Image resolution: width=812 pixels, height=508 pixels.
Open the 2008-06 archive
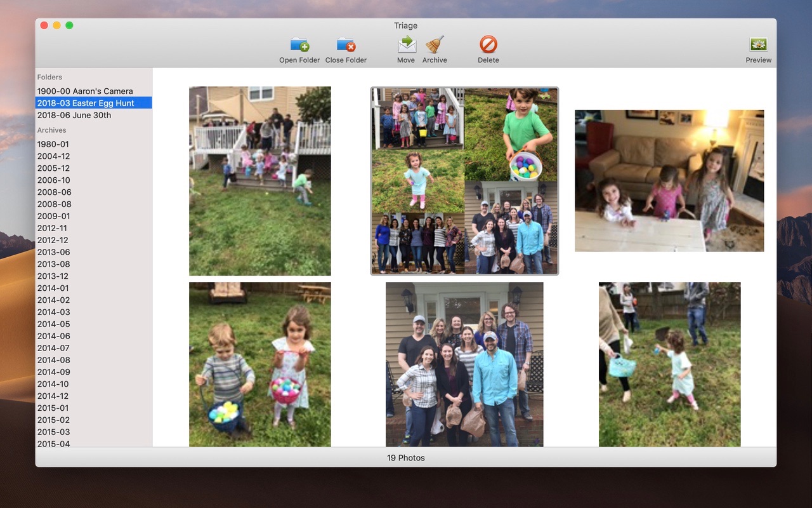click(x=94, y=192)
